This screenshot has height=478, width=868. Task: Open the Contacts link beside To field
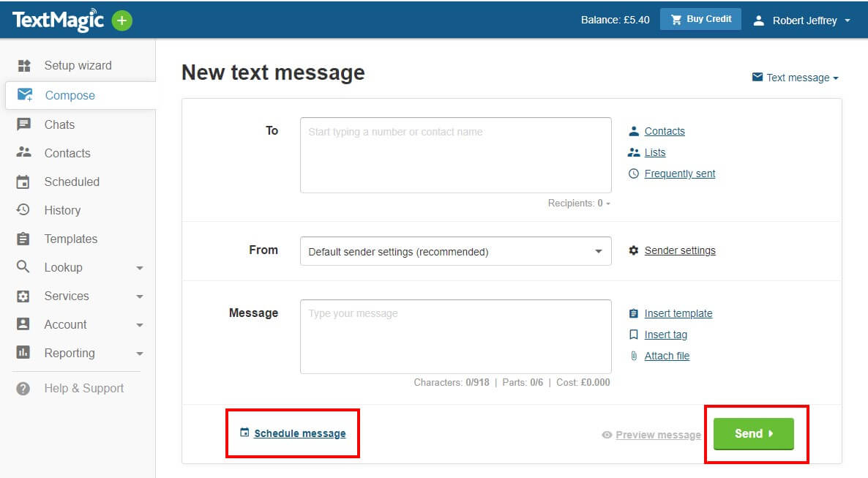tap(665, 131)
